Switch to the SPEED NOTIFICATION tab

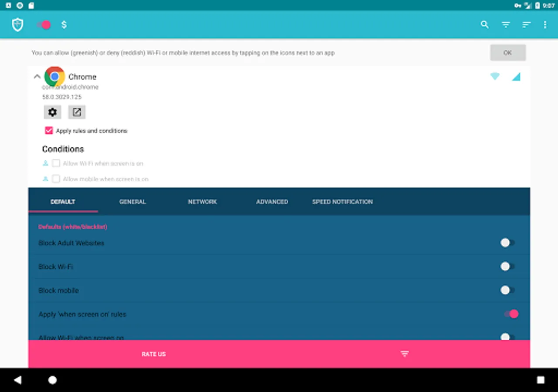click(342, 202)
